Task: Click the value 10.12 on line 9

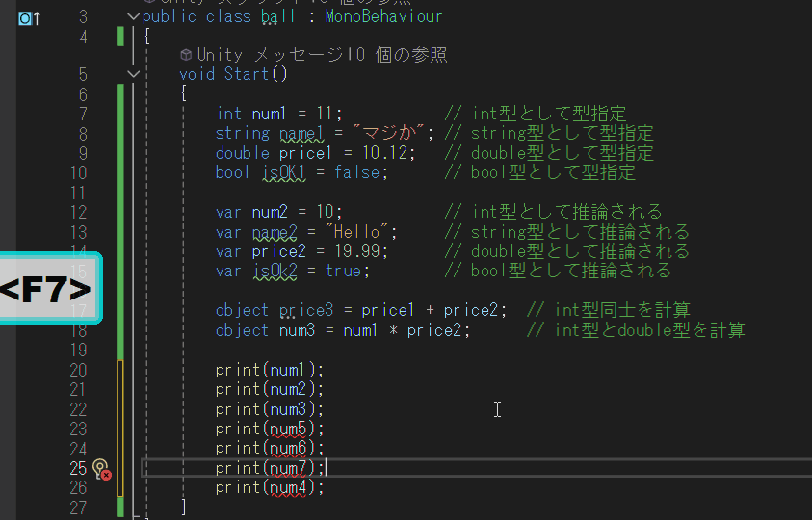Action: [384, 153]
